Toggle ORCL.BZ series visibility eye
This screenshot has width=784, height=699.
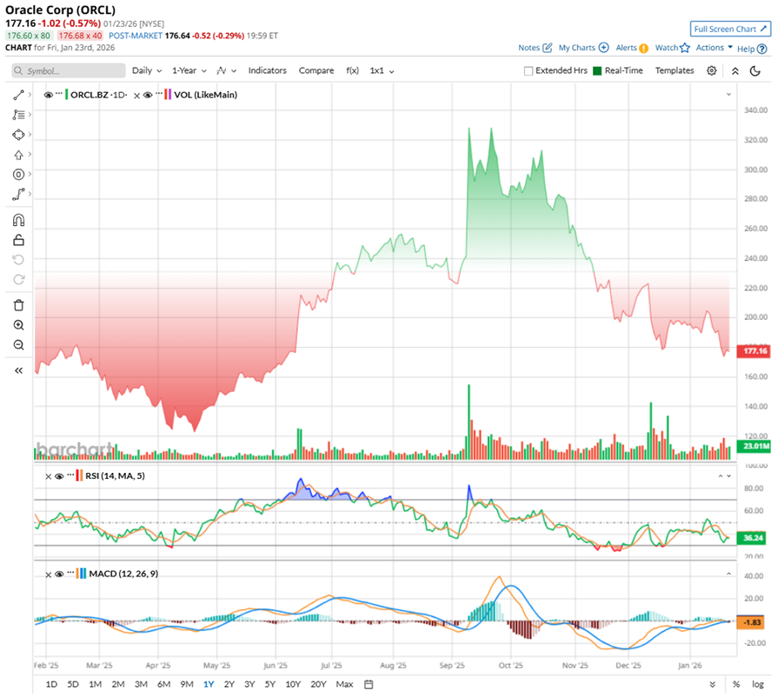point(48,95)
